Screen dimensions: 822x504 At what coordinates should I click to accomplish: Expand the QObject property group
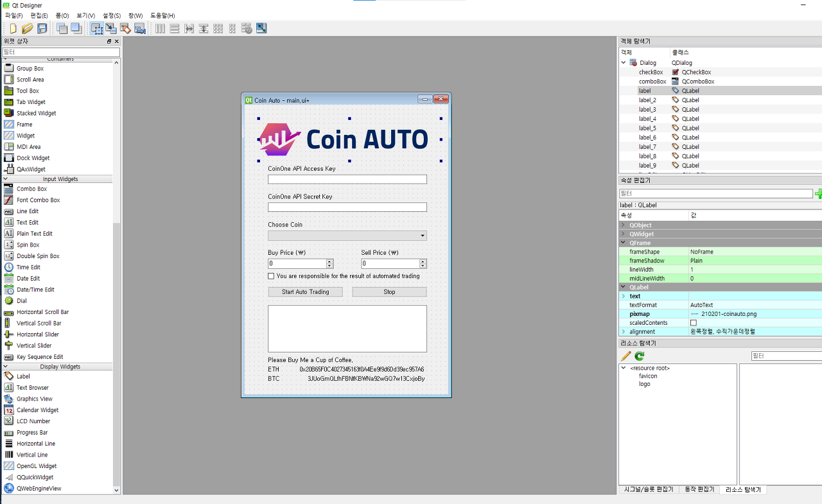click(623, 225)
